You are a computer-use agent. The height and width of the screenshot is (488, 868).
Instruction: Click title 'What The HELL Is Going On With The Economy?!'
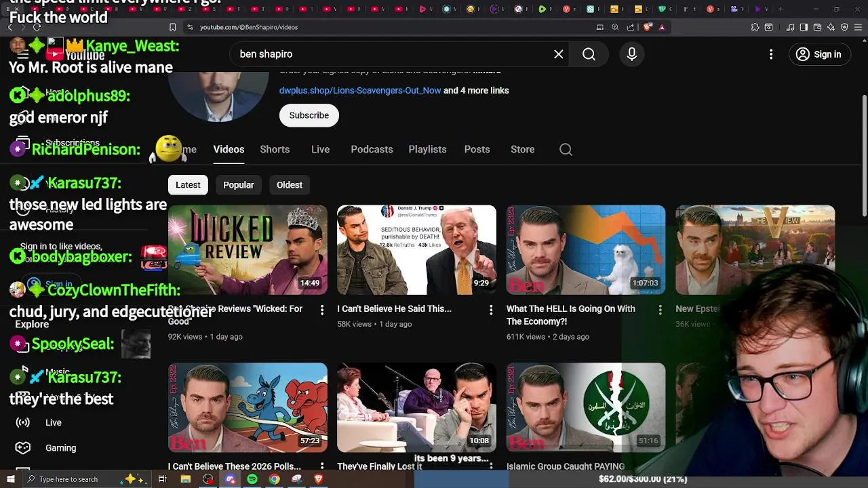[x=571, y=314]
